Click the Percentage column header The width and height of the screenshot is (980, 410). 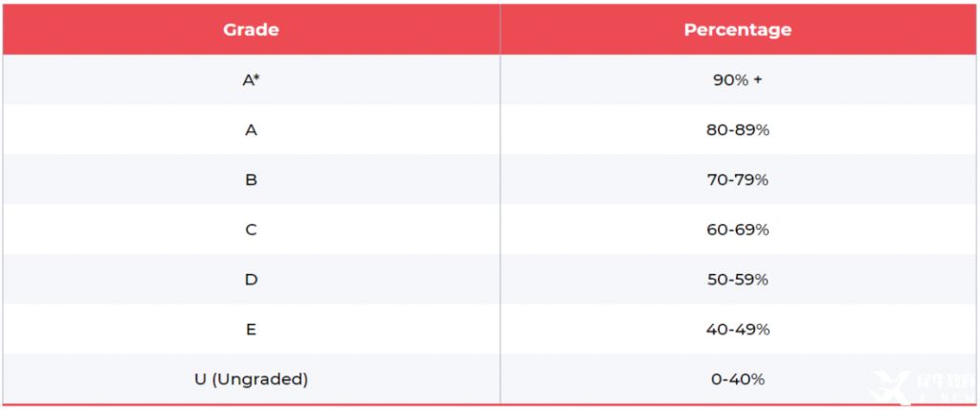(x=737, y=30)
